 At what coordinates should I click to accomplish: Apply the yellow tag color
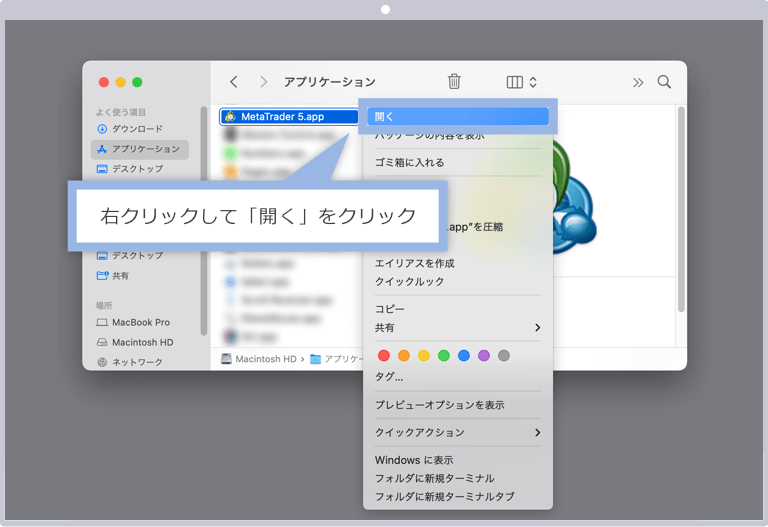(x=424, y=356)
